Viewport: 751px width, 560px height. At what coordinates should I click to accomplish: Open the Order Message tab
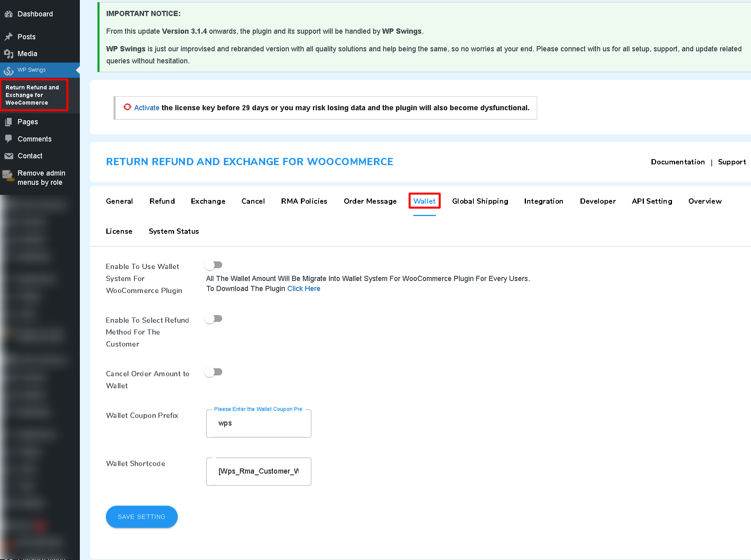(x=370, y=201)
